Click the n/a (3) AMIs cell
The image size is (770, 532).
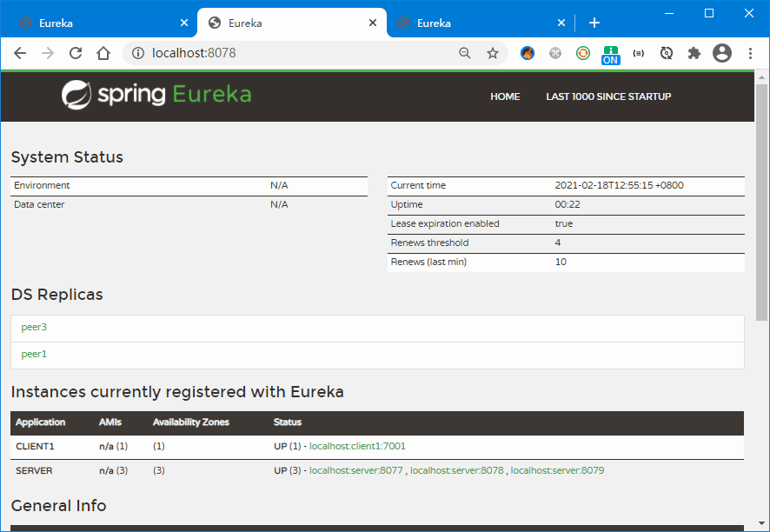point(114,470)
